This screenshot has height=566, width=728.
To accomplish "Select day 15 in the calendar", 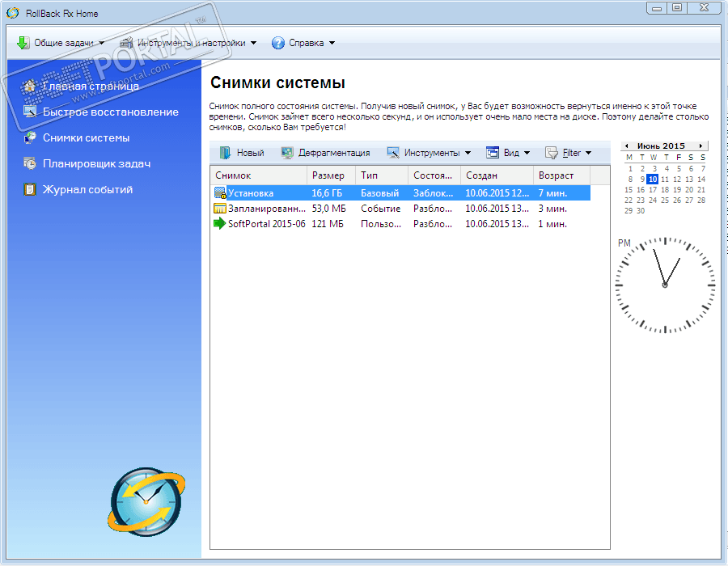I will pos(629,190).
